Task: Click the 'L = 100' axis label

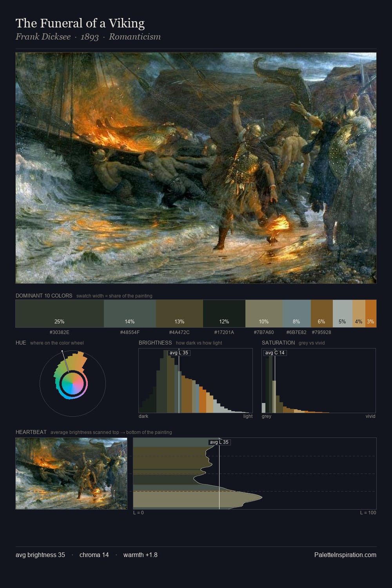Action: pos(368,513)
